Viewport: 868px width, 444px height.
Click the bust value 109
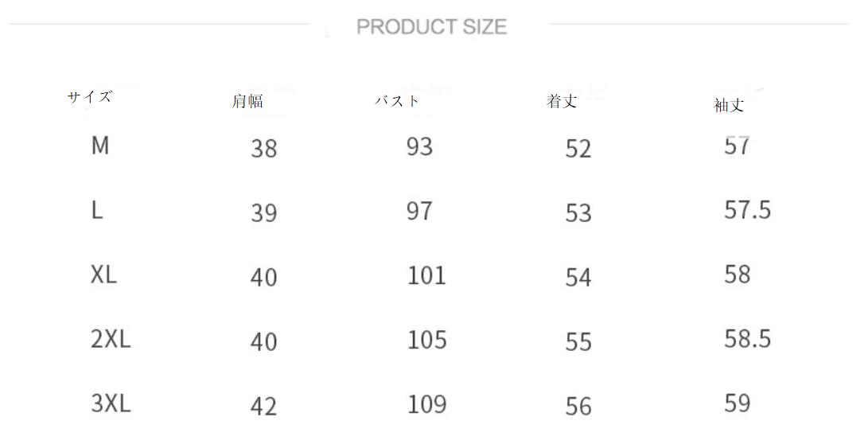(x=426, y=404)
